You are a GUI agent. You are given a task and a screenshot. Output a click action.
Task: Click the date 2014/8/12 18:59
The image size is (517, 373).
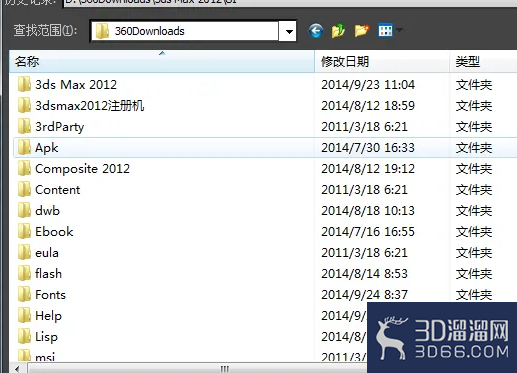pos(368,106)
